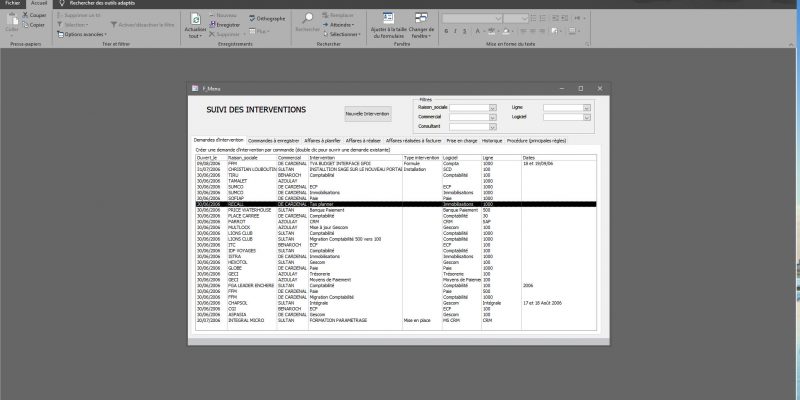The width and height of the screenshot is (800, 400).
Task: Select the TAMALET row
Action: coord(395,181)
